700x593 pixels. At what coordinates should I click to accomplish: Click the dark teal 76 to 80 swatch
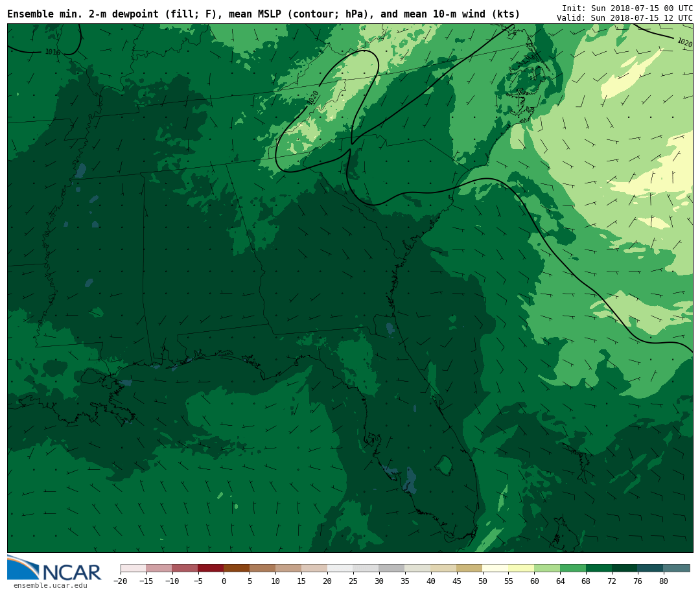[650, 568]
